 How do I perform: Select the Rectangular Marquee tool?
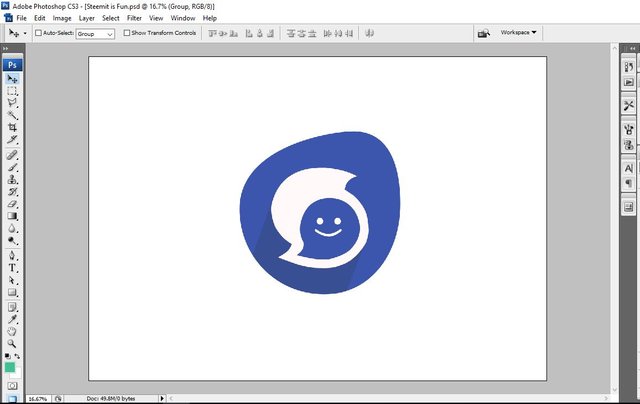[12, 91]
